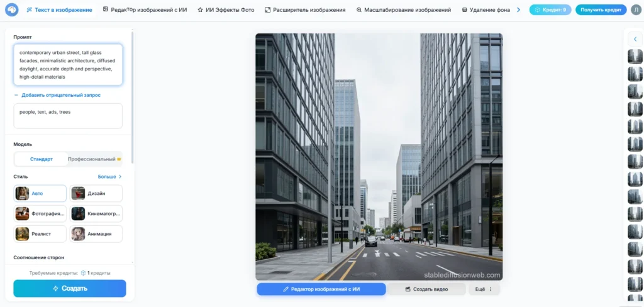Click the generated city street image

click(x=379, y=157)
